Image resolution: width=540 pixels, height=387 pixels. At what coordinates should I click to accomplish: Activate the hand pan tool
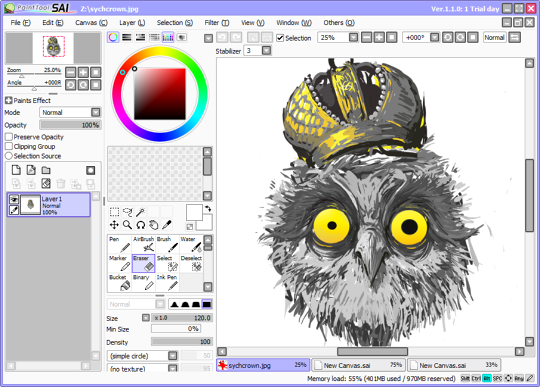(x=154, y=225)
